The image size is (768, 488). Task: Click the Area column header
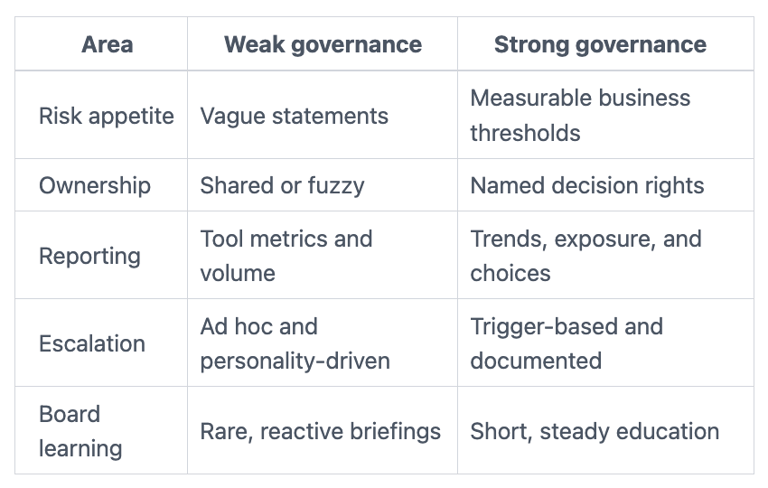(107, 45)
